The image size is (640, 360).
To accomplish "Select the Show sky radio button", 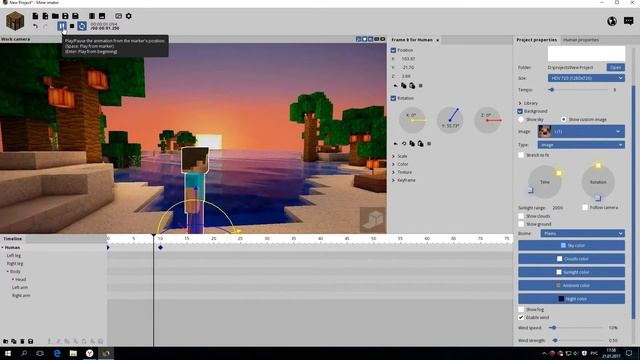I will pos(521,120).
